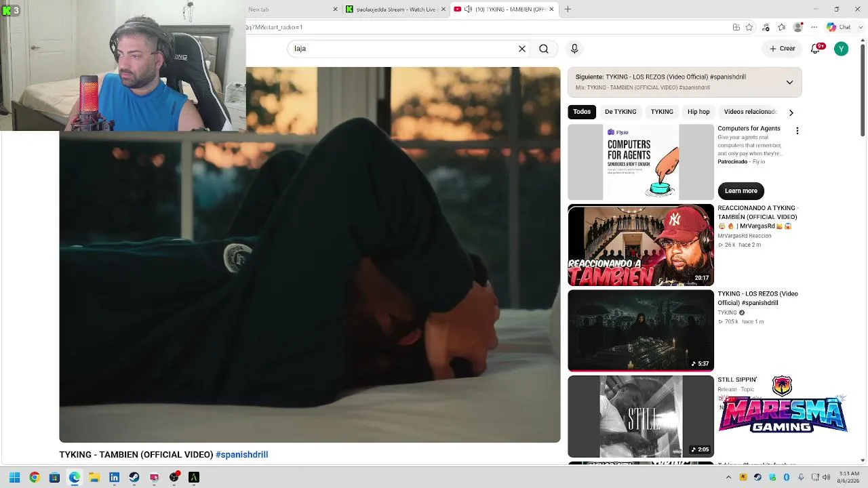This screenshot has height=488, width=868.
Task: Select the Hip hop filter chip
Action: coord(698,112)
